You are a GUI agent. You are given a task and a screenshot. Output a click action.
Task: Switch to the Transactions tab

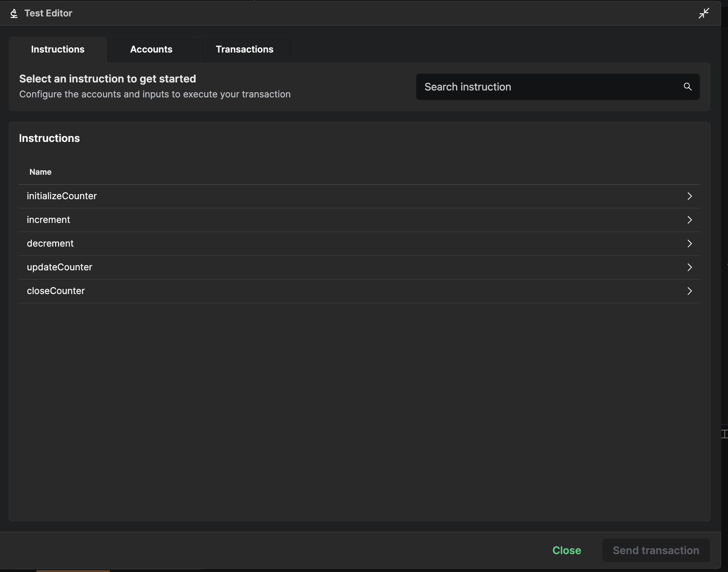pyautogui.click(x=245, y=49)
